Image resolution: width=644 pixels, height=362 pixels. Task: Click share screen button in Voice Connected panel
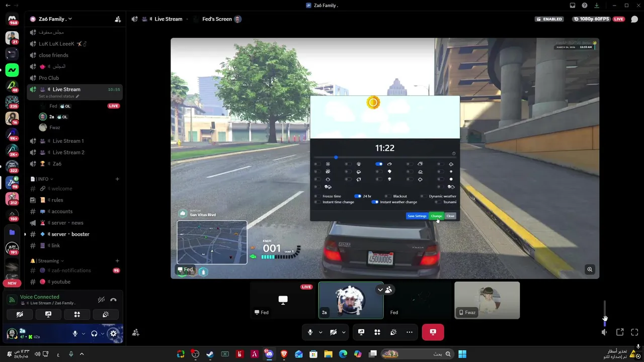[48, 314]
